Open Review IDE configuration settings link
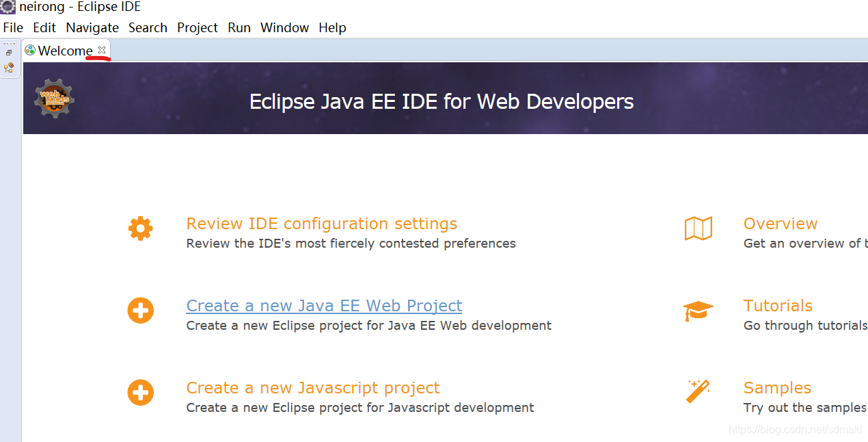The image size is (868, 442). click(x=322, y=224)
